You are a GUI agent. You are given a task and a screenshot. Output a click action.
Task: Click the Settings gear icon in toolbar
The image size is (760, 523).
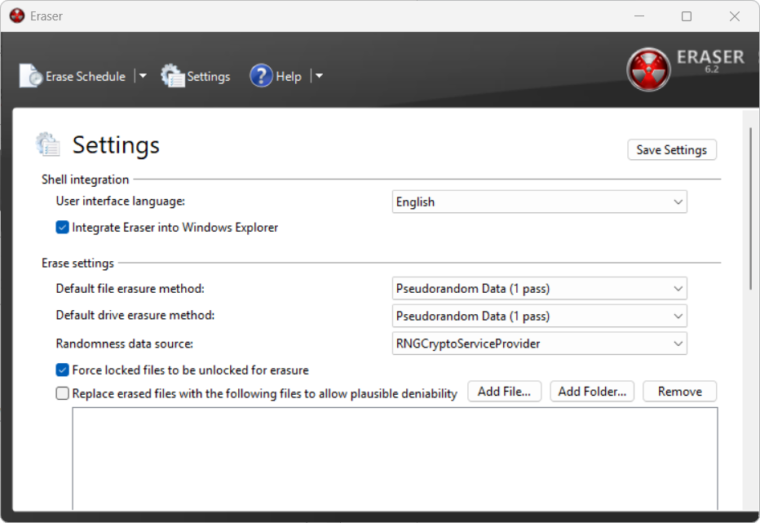tap(173, 76)
